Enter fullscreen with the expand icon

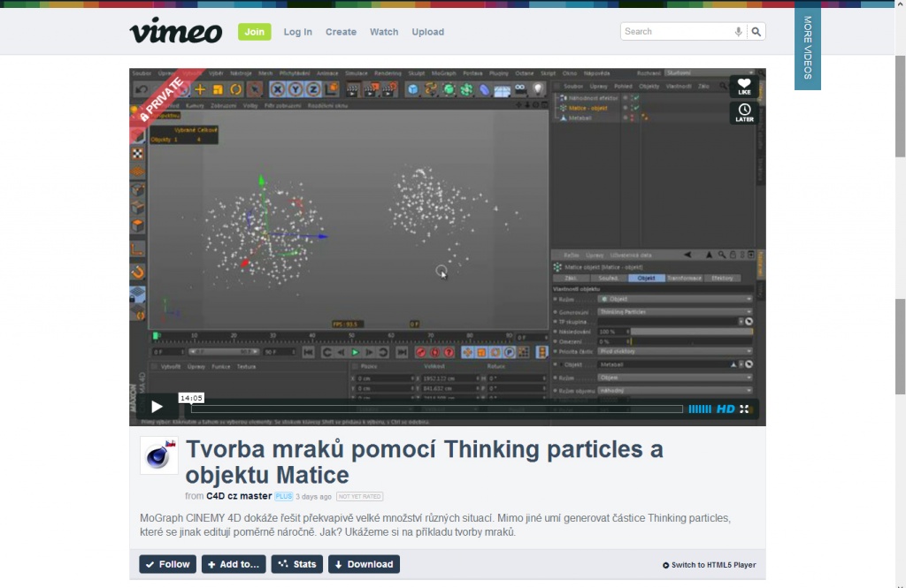tap(744, 409)
